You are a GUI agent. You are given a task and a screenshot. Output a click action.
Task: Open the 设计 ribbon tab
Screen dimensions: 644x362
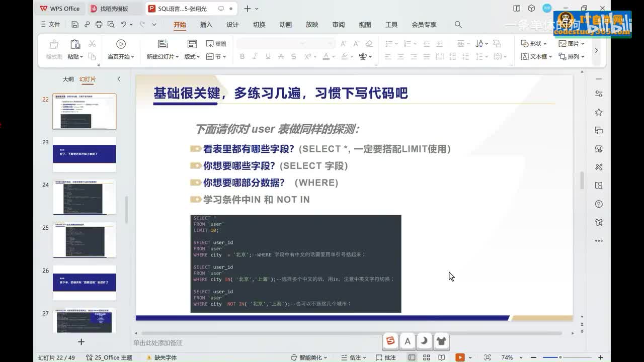tap(232, 25)
